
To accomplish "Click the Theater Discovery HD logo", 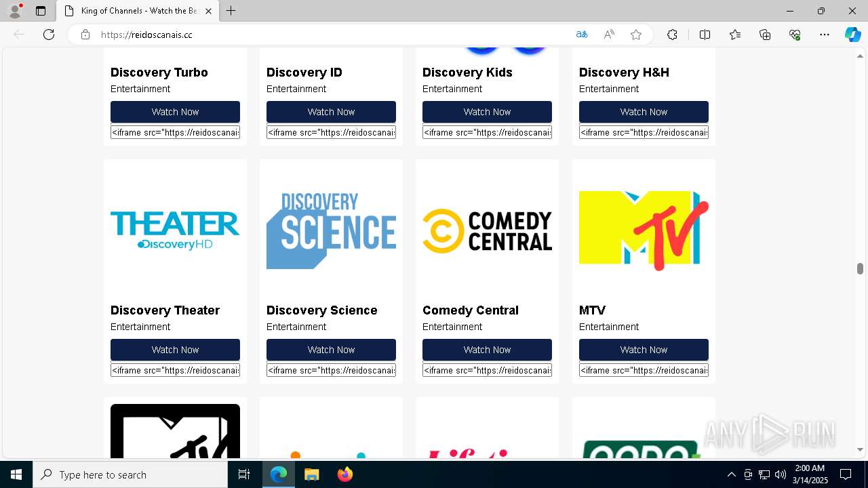I will click(175, 230).
